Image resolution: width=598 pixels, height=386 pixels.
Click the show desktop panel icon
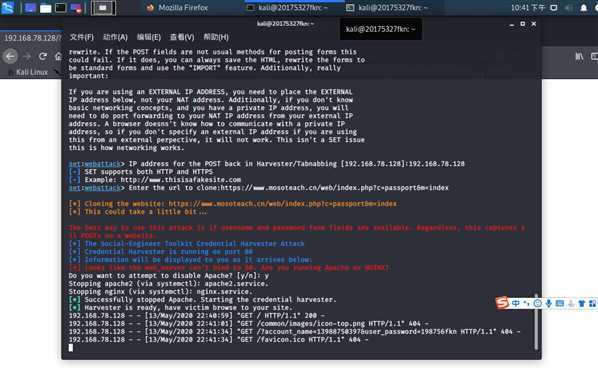30,8
